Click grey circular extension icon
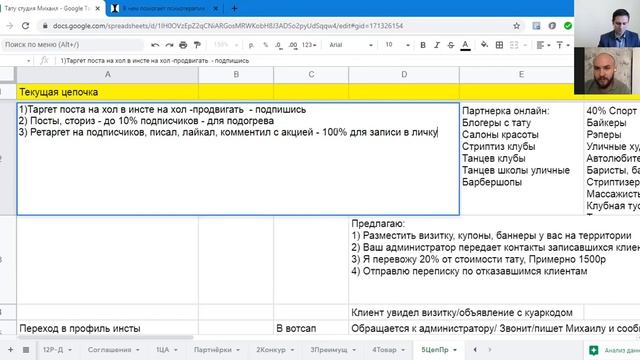Screen dimensions: 640x360 [x=552, y=26]
